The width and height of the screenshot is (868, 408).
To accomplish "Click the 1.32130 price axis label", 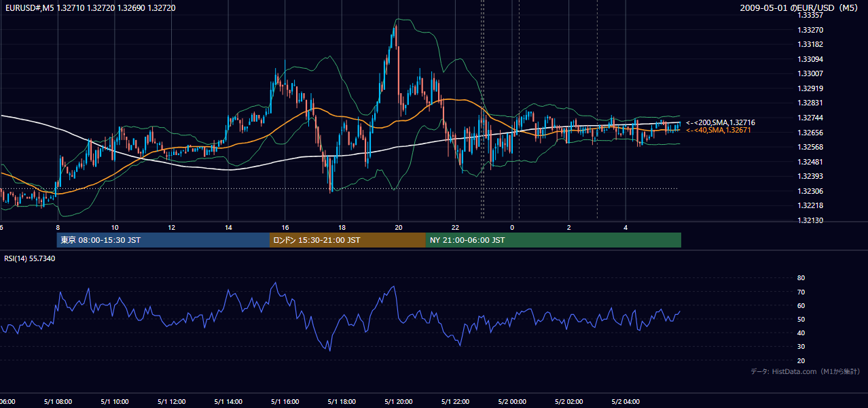I will tap(810, 220).
